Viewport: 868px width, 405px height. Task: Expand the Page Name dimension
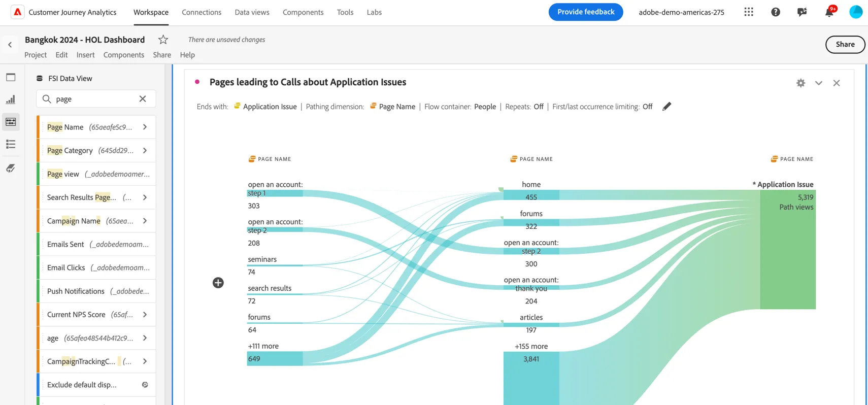coord(145,127)
